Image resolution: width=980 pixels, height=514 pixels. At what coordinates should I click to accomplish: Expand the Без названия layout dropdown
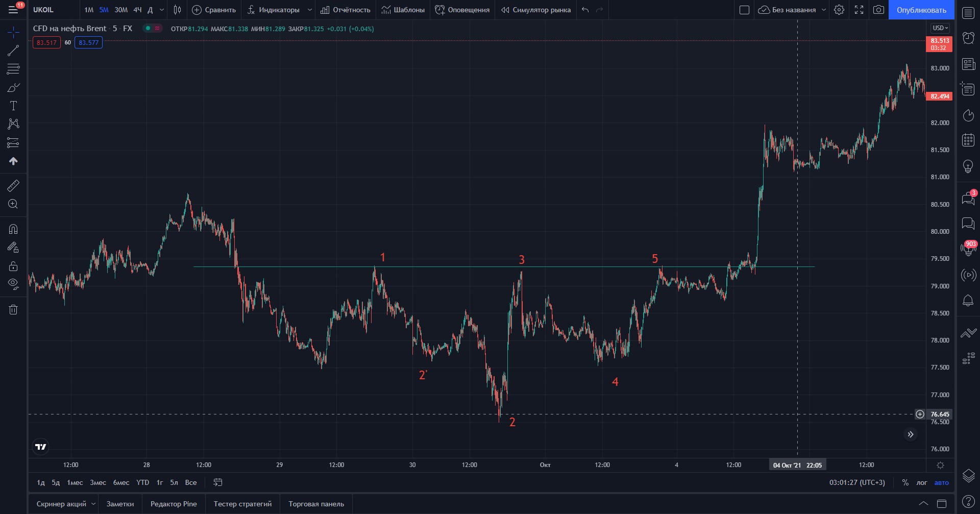[823, 10]
